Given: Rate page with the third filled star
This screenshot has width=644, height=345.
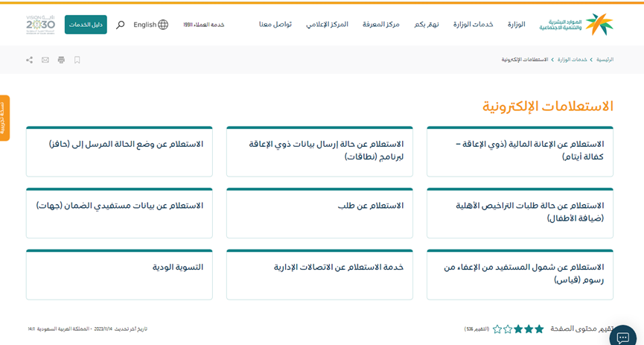Looking at the screenshot, I should click(518, 329).
